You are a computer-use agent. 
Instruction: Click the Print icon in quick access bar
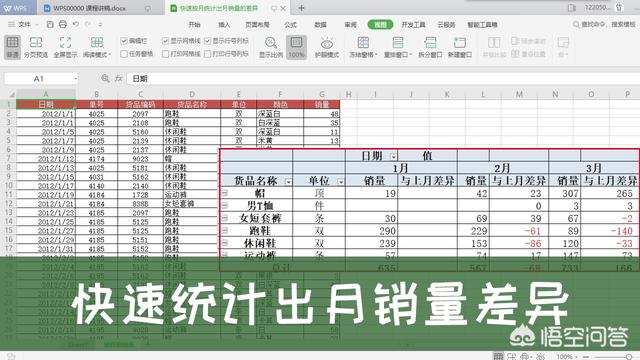(63, 24)
